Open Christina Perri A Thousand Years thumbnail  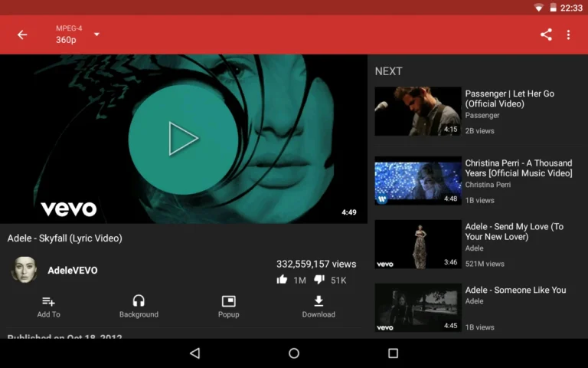pos(418,181)
